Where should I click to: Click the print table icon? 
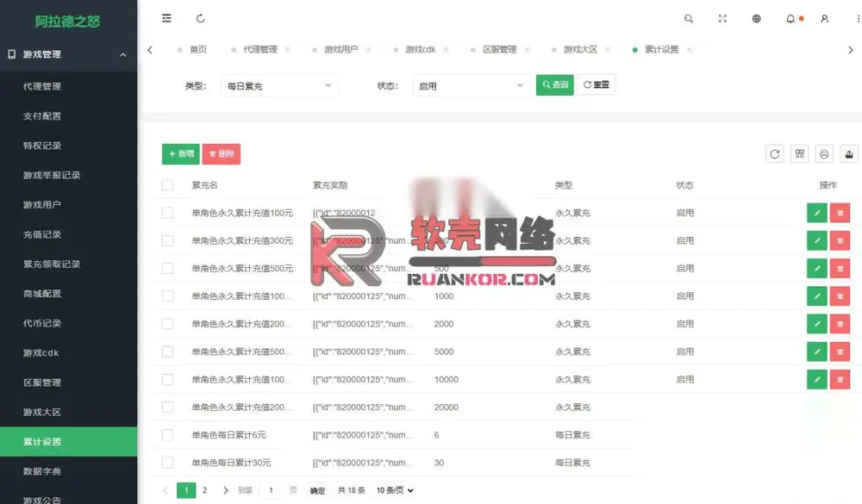click(x=824, y=154)
